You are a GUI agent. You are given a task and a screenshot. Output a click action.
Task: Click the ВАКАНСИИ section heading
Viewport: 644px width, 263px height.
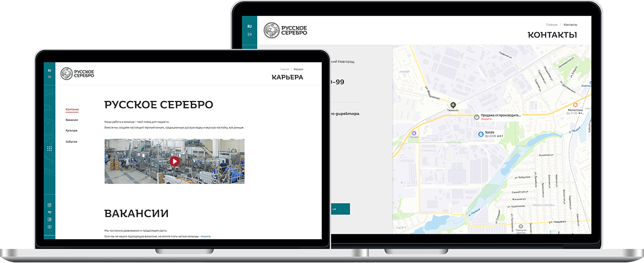coord(136,213)
